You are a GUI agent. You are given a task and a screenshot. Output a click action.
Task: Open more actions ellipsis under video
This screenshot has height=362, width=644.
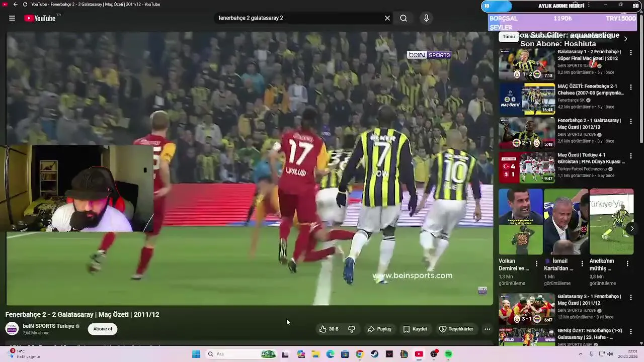point(487,329)
